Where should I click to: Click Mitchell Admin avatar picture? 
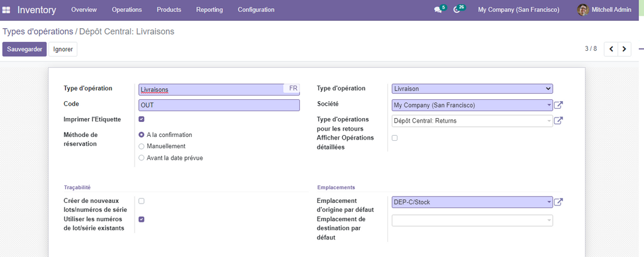point(583,10)
